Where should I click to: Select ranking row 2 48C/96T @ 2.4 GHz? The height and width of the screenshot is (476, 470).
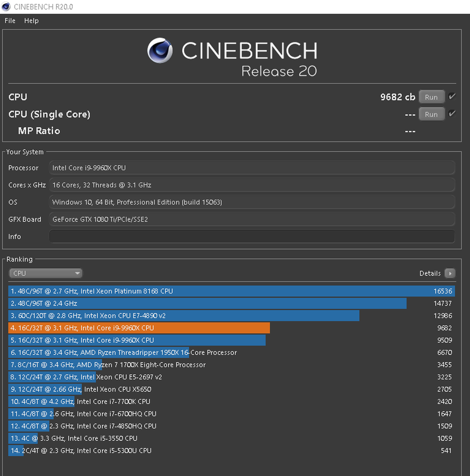(232, 303)
